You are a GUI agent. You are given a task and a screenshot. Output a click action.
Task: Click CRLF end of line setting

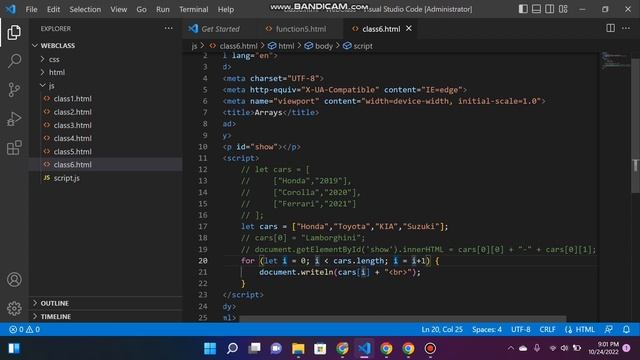click(x=547, y=329)
